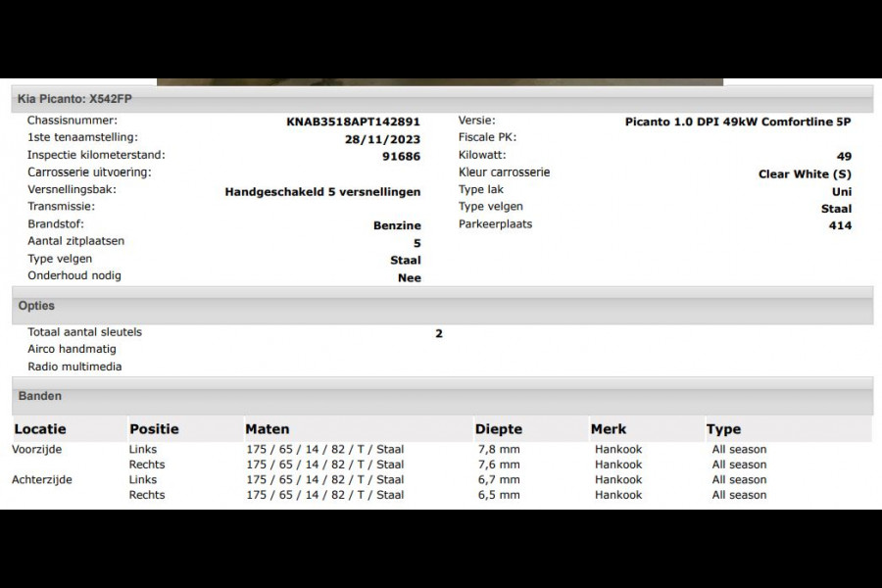Click 'Totaal aantal sleutels' option
882x588 pixels.
point(85,332)
